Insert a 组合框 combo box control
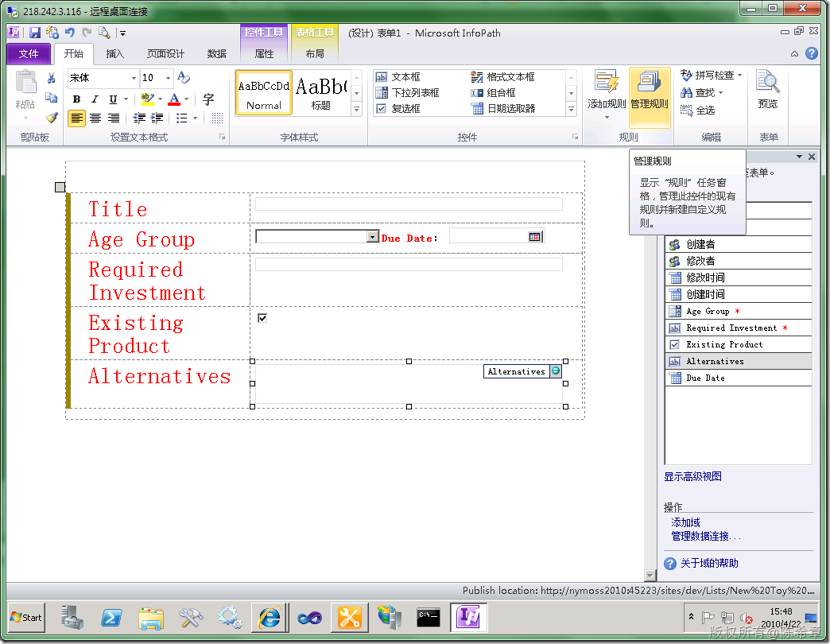830x644 pixels. 494,93
